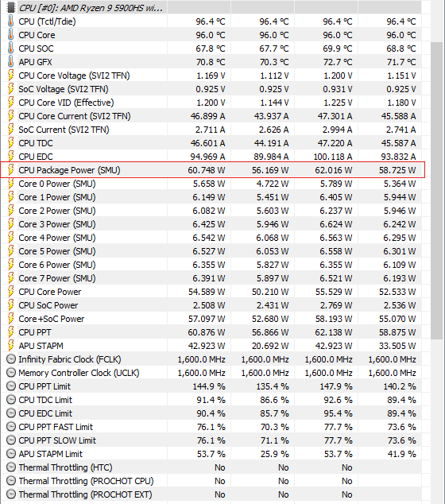Select the CPU PPT FAST Limit label
The image size is (445, 504).
point(56,427)
